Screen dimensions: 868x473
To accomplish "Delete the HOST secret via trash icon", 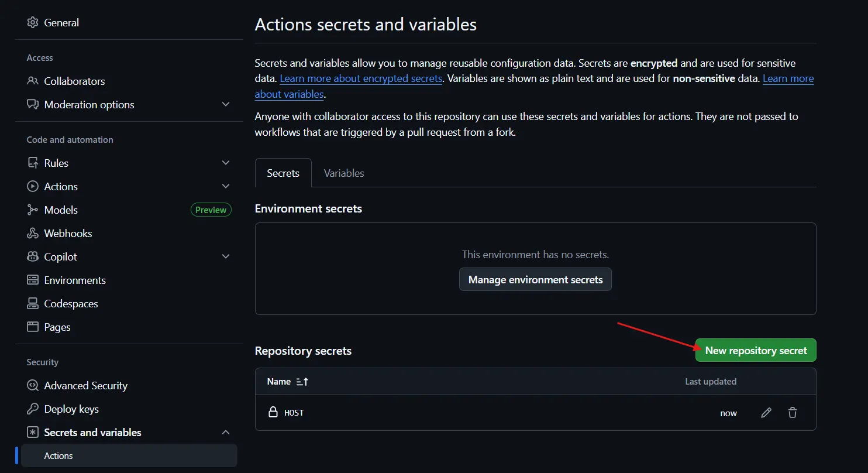I will coord(793,413).
